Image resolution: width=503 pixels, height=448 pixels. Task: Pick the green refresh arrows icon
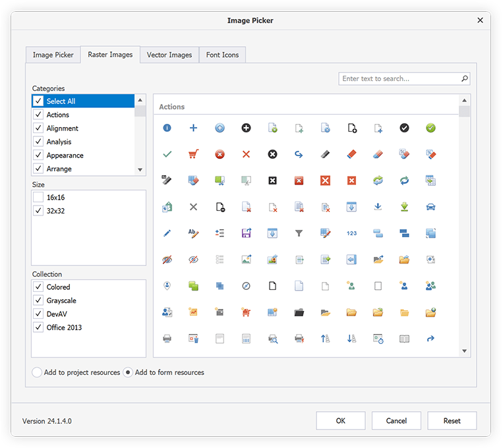click(x=378, y=181)
